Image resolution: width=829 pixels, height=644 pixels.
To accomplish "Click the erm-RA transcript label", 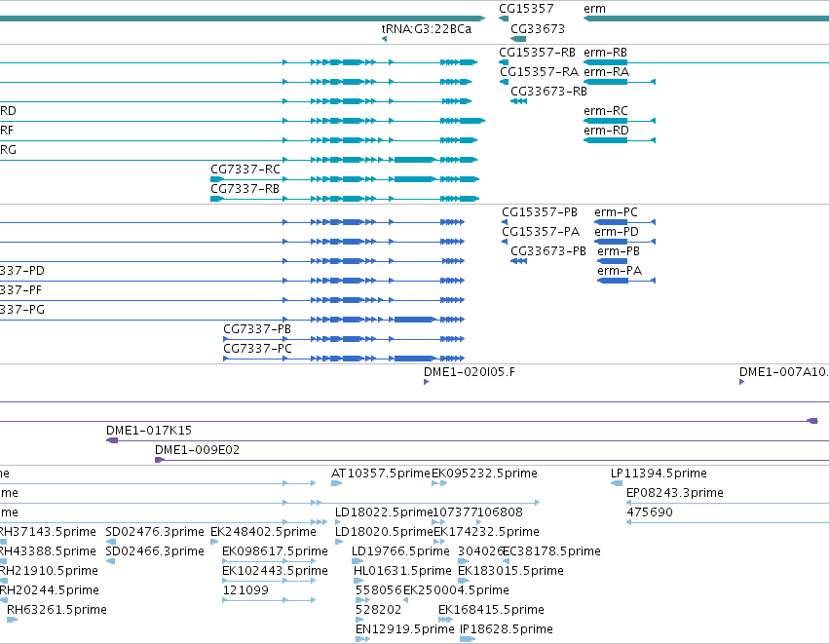I will pos(607,72).
